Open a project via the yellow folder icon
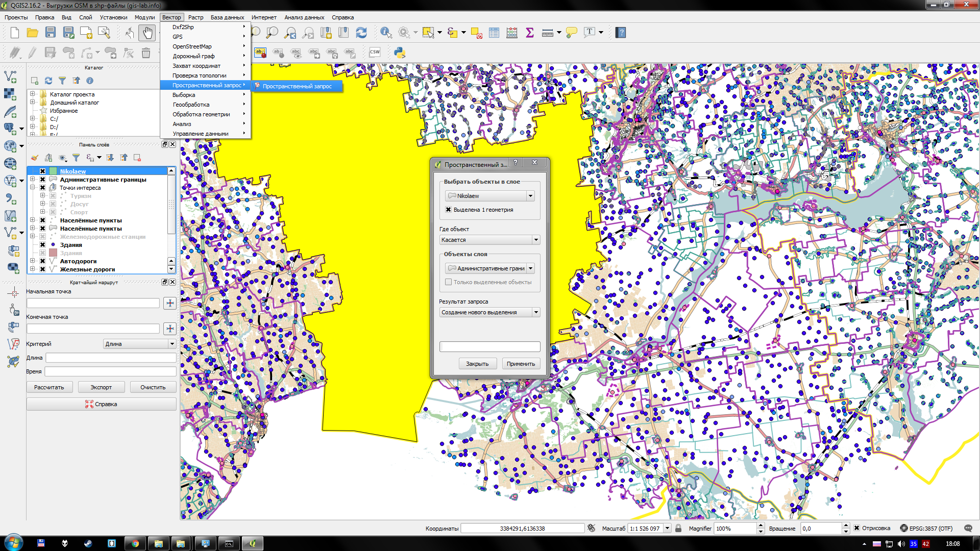The height and width of the screenshot is (551, 980). point(33,33)
